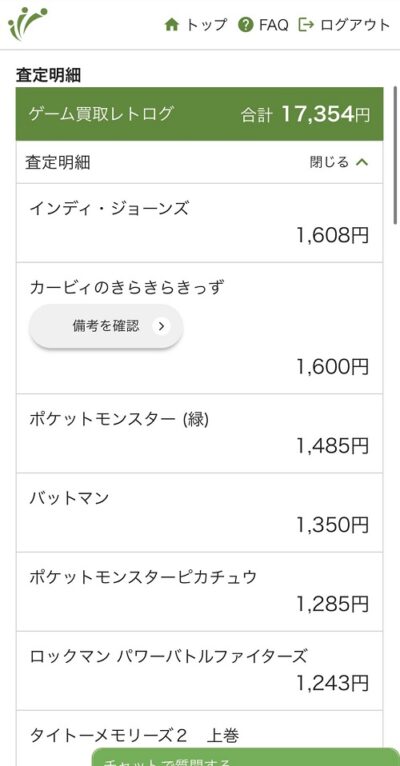
Task: Click the green site logo
Action: [27, 23]
